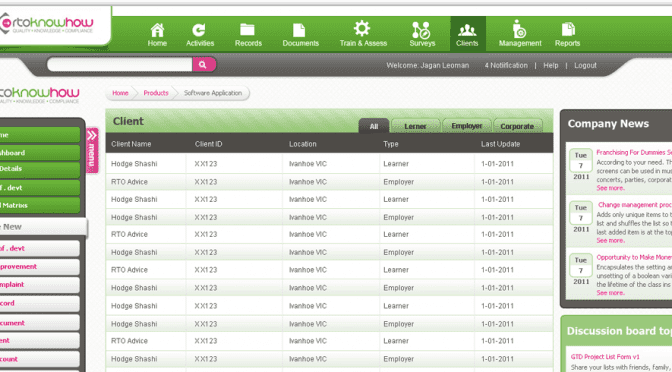Image resolution: width=672 pixels, height=372 pixels.
Task: Click the Welcome: Jagan Leoman text
Action: tap(428, 66)
